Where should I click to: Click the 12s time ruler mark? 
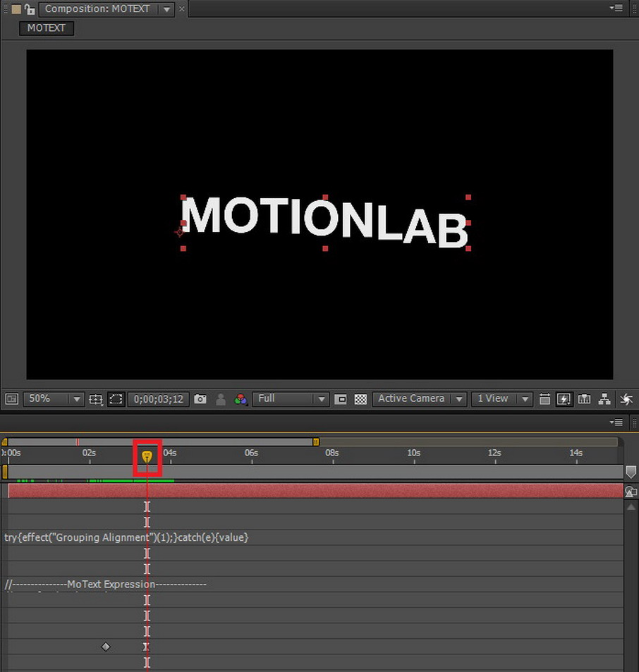pos(494,453)
